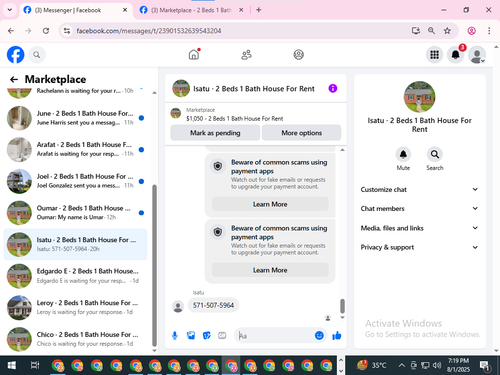
Task: Open the Joel Gonzalez conversation
Action: 75,181
